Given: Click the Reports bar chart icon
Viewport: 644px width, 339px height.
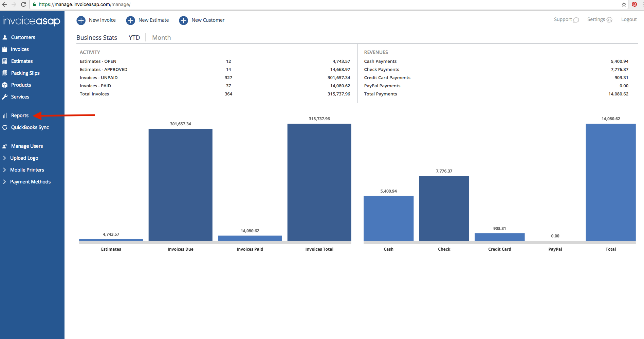Looking at the screenshot, I should (x=5, y=115).
